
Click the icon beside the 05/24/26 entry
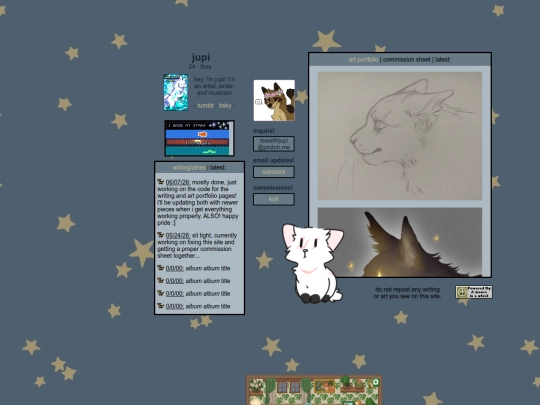click(160, 235)
